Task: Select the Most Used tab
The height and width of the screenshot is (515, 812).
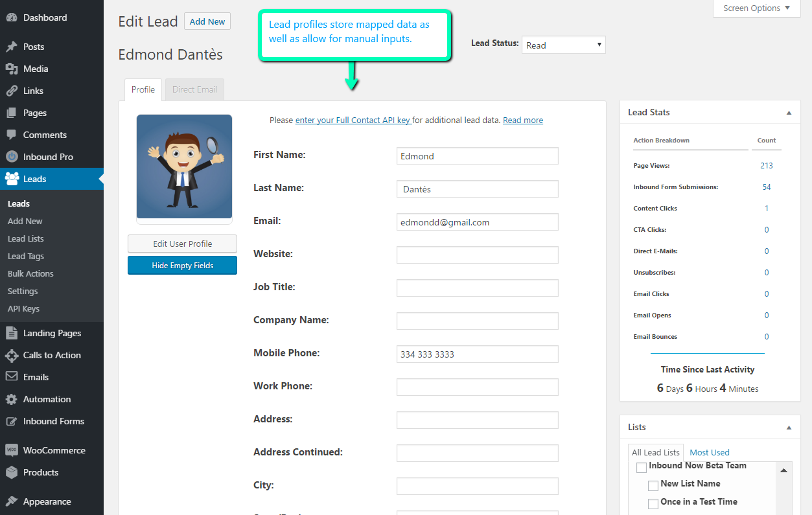Action: [710, 452]
